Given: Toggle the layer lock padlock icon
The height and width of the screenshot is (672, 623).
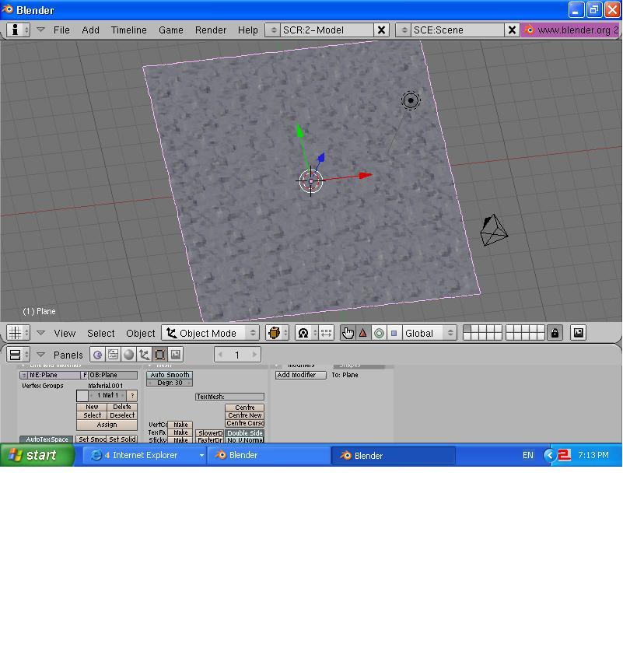Looking at the screenshot, I should click(x=555, y=333).
